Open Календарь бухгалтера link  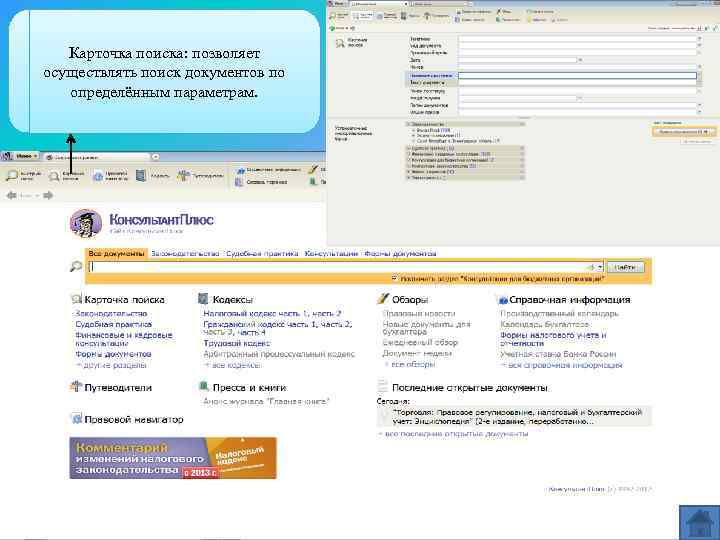[x=545, y=324]
